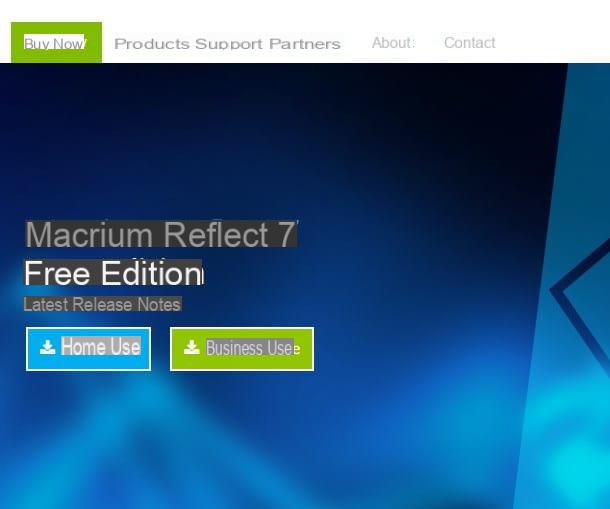This screenshot has height=509, width=610.
Task: Click the green Buy Now button
Action: tap(56, 42)
